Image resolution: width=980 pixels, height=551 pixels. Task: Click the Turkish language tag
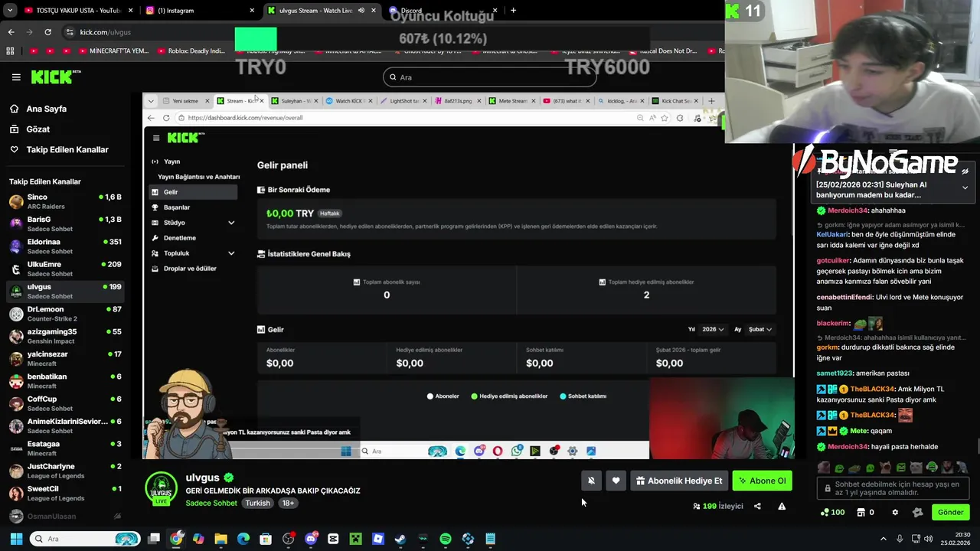pyautogui.click(x=257, y=503)
